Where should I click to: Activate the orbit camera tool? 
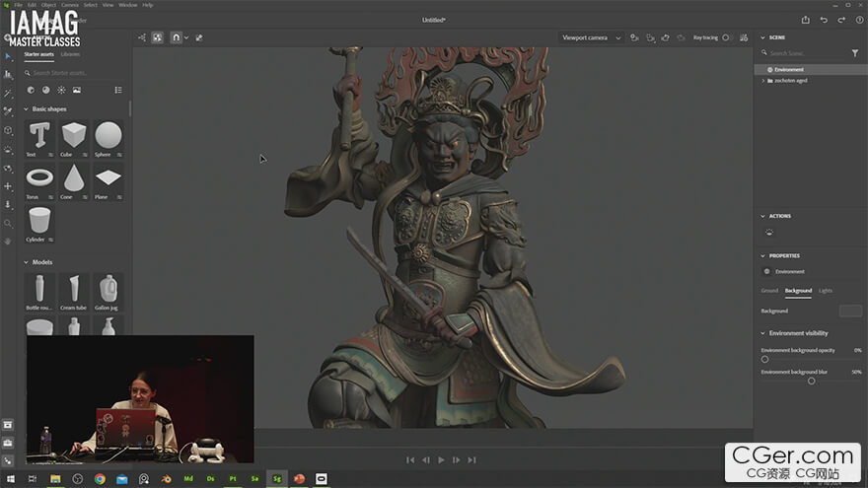[x=8, y=169]
